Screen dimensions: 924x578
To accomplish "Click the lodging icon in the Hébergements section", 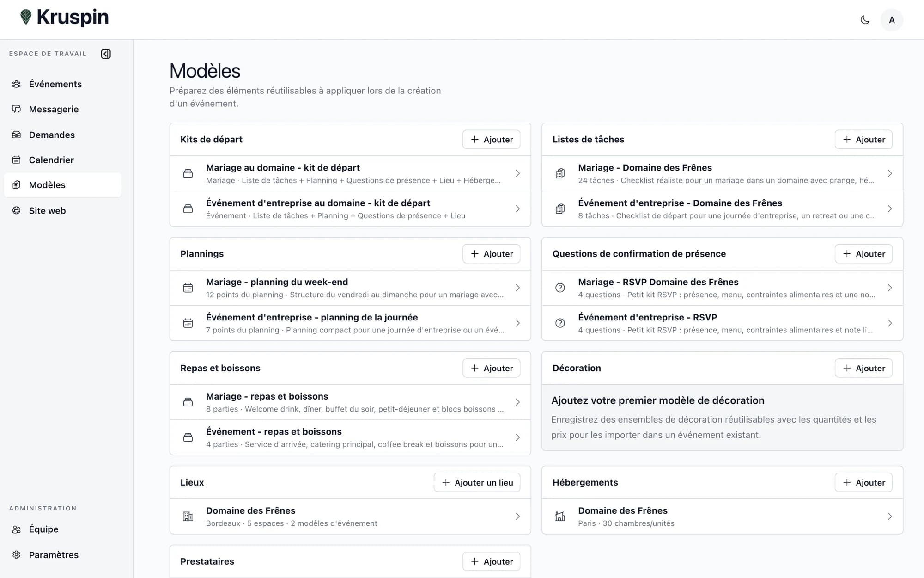I will click(x=560, y=517).
